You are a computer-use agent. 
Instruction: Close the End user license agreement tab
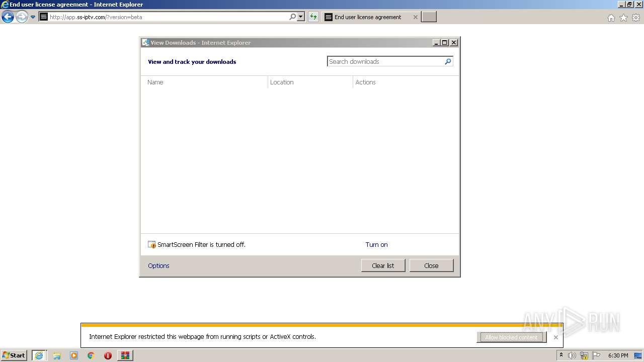click(x=415, y=17)
